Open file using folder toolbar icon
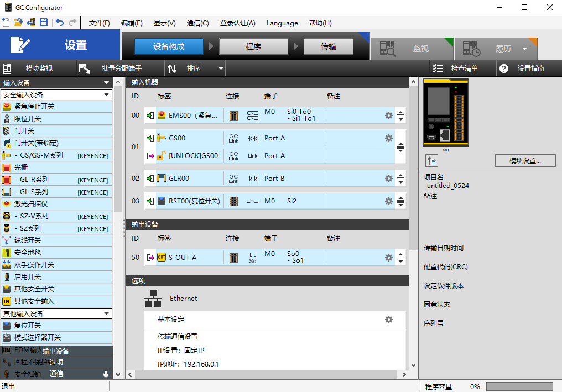The height and width of the screenshot is (392, 562). click(18, 23)
